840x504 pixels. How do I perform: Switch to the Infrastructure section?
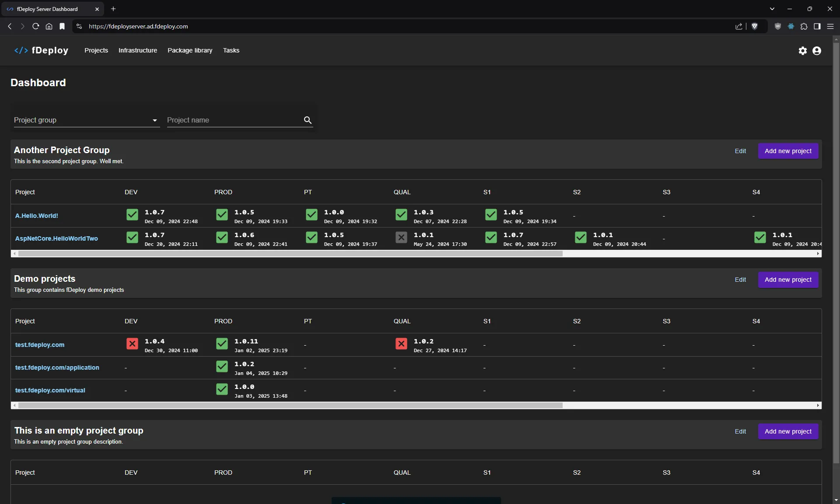click(137, 50)
